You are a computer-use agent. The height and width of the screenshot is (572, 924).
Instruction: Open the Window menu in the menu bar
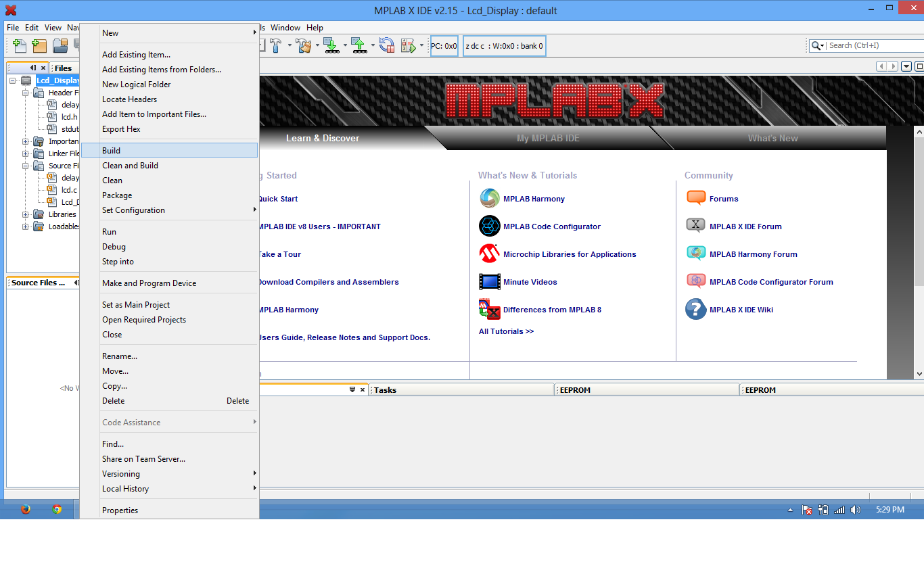point(285,28)
